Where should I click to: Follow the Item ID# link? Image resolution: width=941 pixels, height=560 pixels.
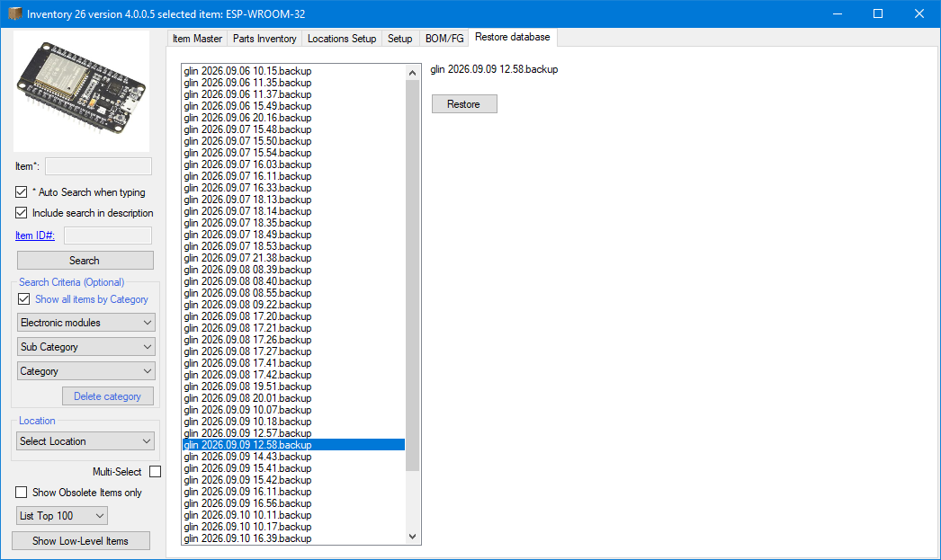click(x=35, y=236)
